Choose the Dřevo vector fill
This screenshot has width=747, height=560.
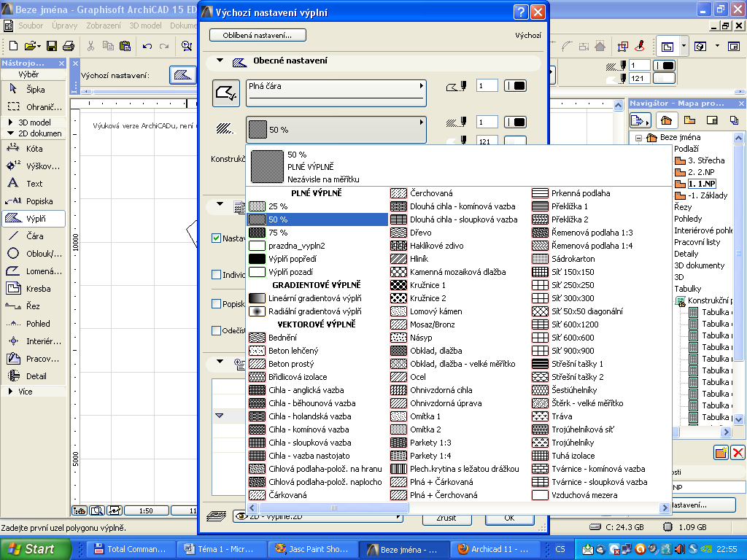pyautogui.click(x=460, y=233)
